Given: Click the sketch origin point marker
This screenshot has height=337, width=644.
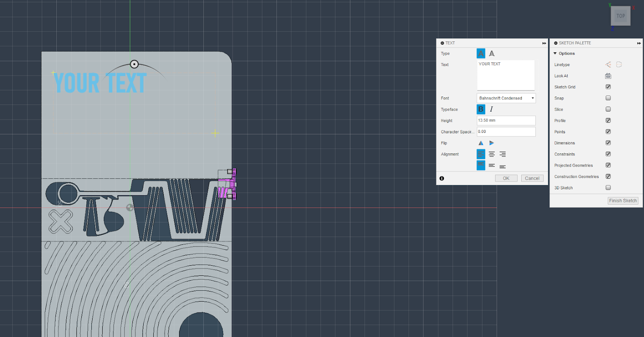Looking at the screenshot, I should click(x=130, y=207).
